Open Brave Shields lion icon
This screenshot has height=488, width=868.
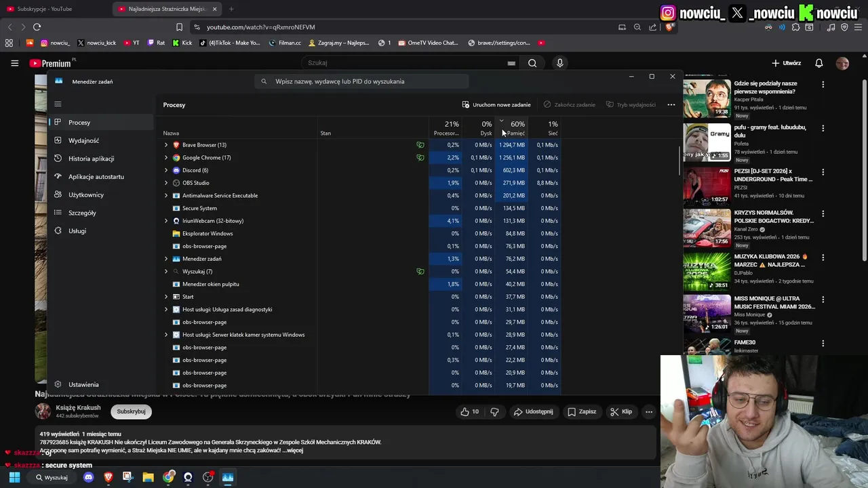coord(669,27)
